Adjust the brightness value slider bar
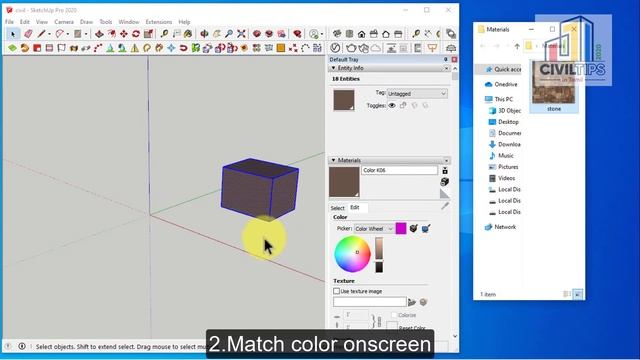The image size is (640, 360). [x=379, y=255]
